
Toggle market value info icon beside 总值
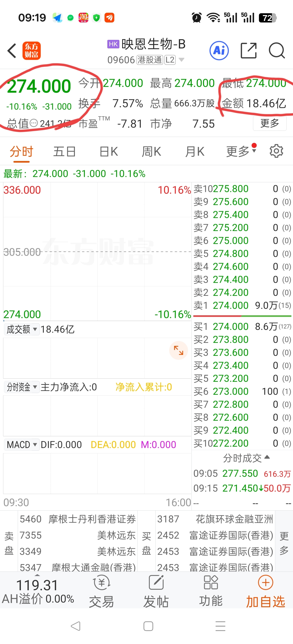click(x=34, y=123)
